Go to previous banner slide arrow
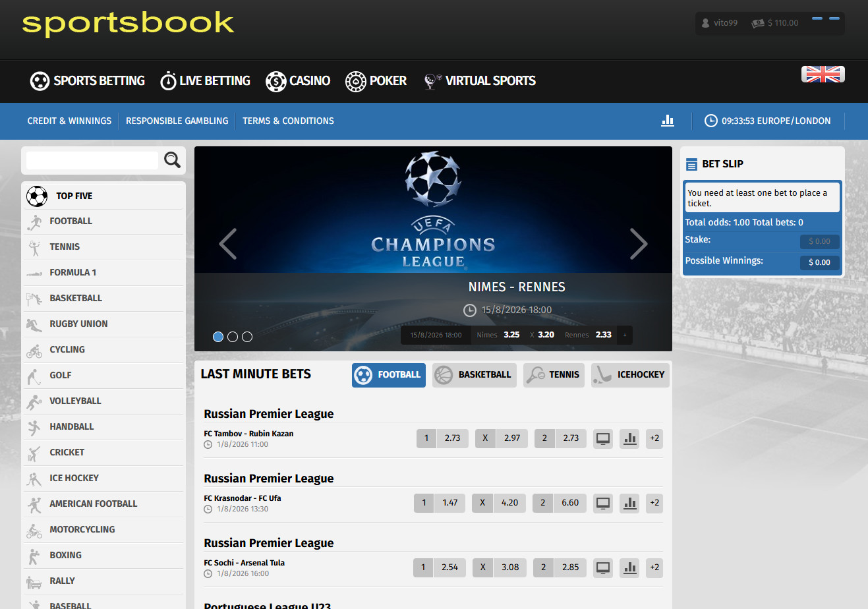 tap(228, 244)
